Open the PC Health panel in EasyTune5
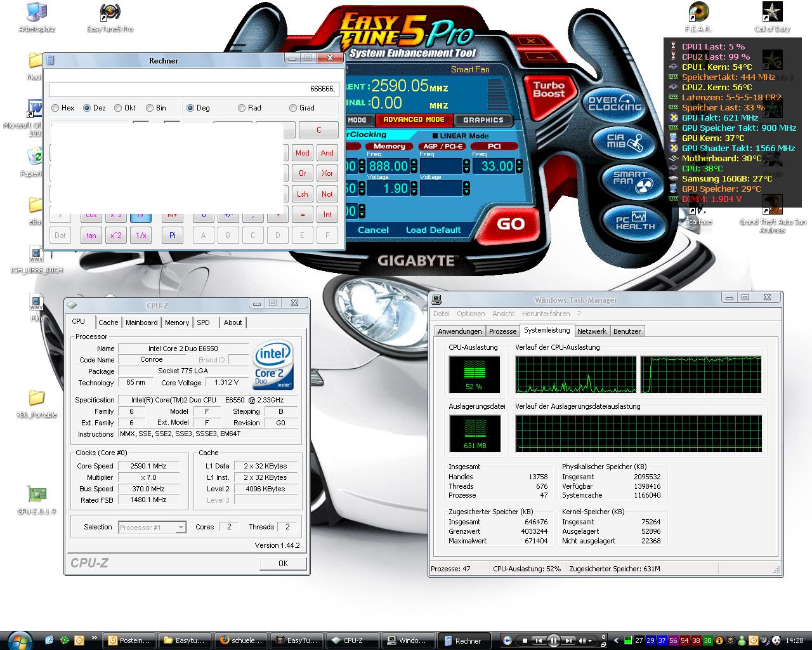The width and height of the screenshot is (812, 650). pos(635,221)
